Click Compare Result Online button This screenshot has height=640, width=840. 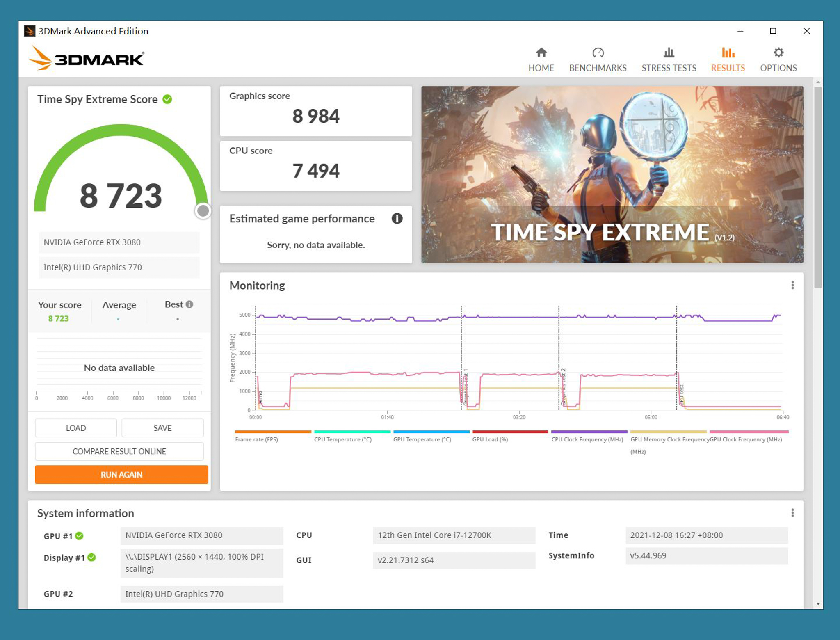pos(119,451)
